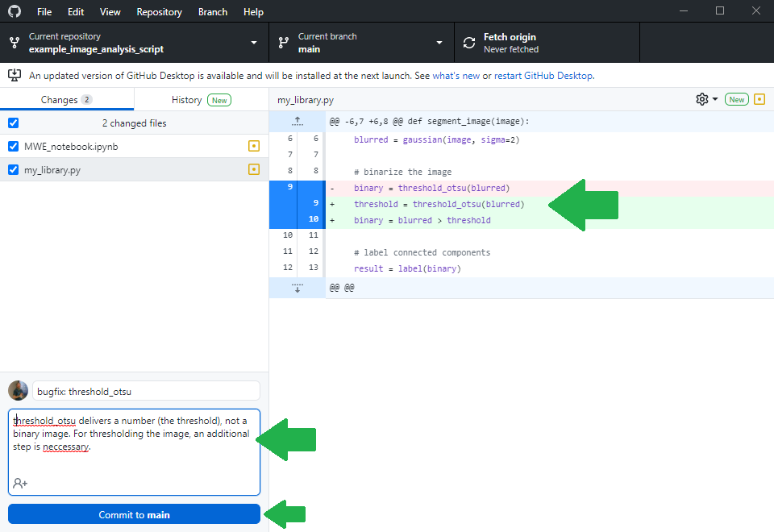Click modified status icon for my_library.py
The height and width of the screenshot is (532, 774).
(x=254, y=170)
